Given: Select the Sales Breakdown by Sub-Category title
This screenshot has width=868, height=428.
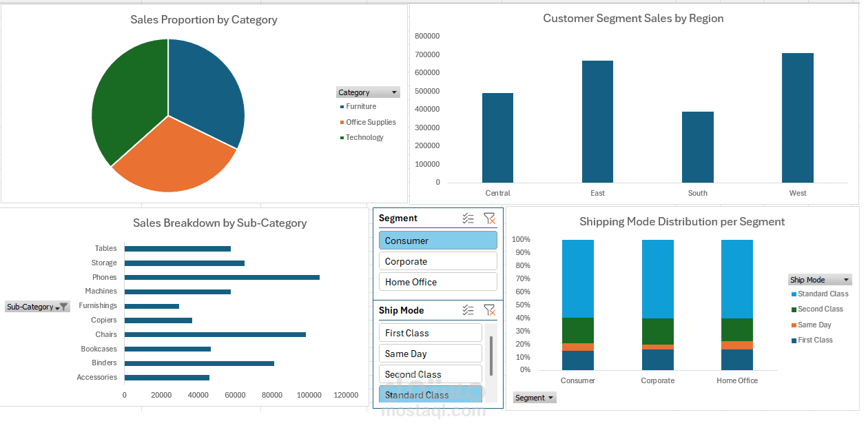Looking at the screenshot, I should coord(220,223).
